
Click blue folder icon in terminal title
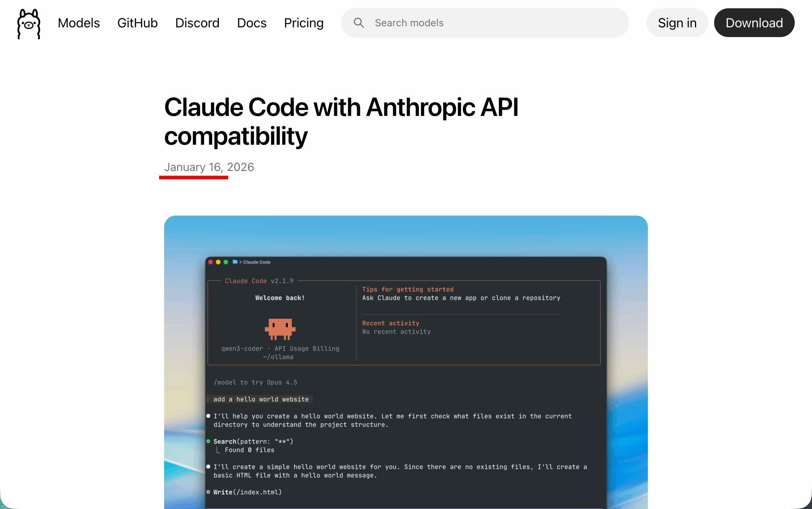(x=235, y=262)
